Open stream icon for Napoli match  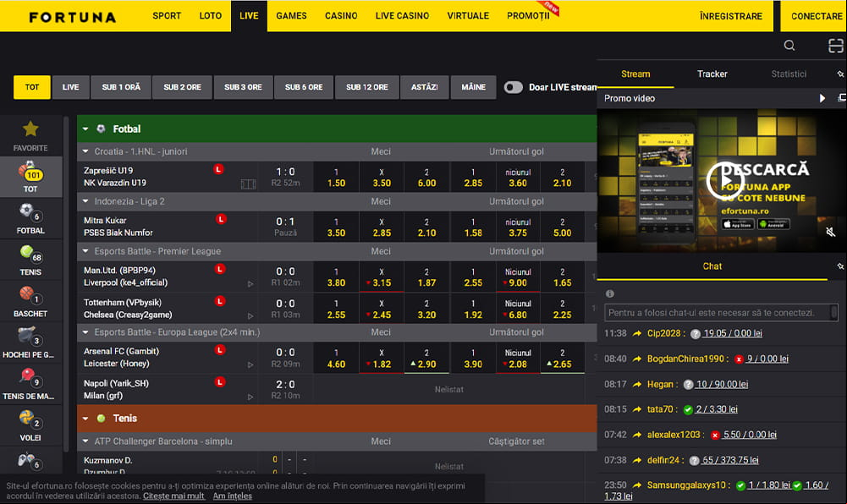[250, 397]
